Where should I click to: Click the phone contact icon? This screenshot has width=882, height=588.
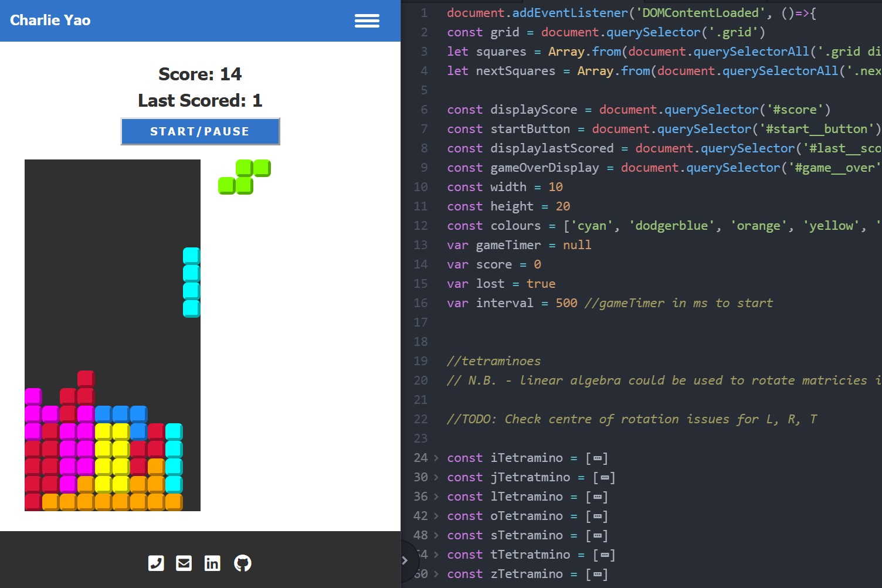(156, 563)
